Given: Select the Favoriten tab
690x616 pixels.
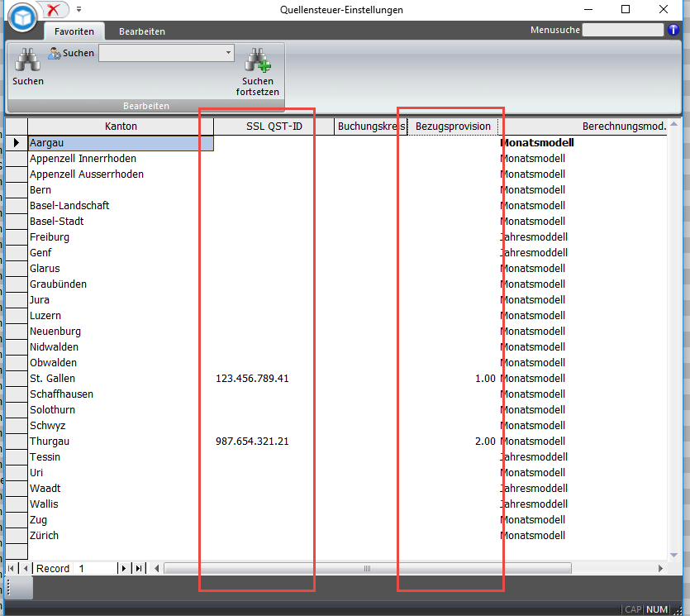Looking at the screenshot, I should [x=74, y=31].
